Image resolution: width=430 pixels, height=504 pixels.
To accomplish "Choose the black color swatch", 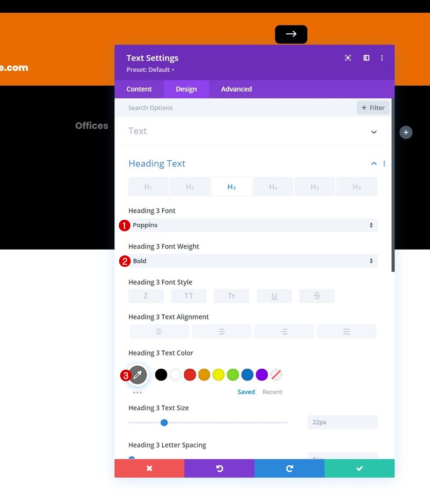I will (161, 375).
